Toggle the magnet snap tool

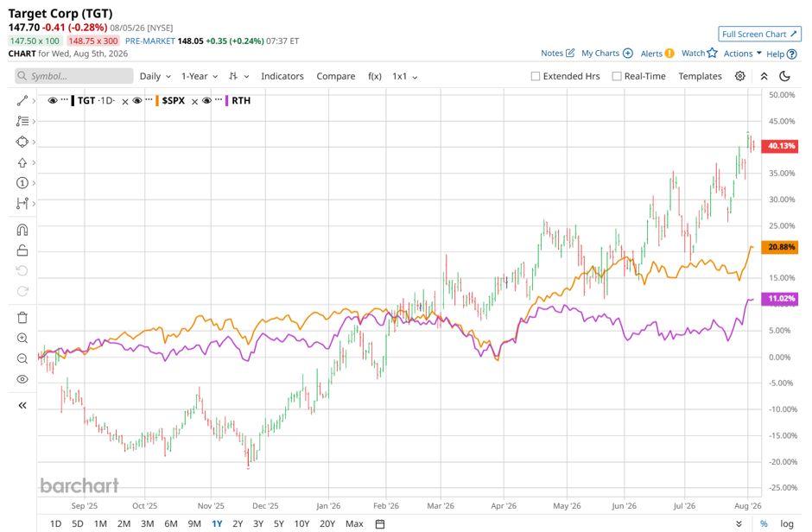(22, 230)
